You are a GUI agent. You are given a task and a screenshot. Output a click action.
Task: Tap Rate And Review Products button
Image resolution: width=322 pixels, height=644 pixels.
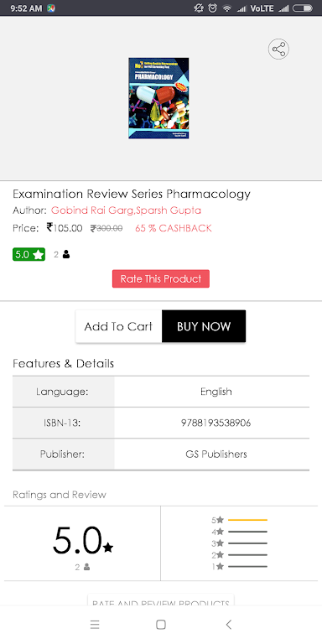[x=161, y=600]
